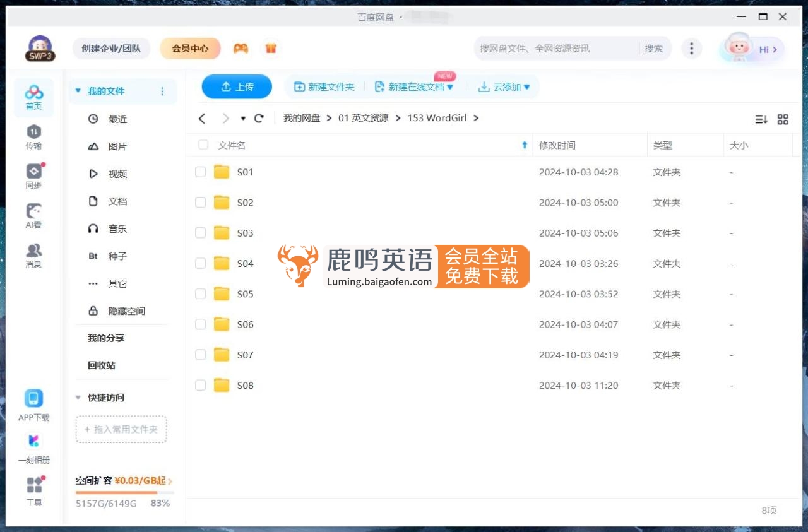The image size is (808, 532).
Task: Open the 云添加 dropdown menu
Action: [504, 86]
